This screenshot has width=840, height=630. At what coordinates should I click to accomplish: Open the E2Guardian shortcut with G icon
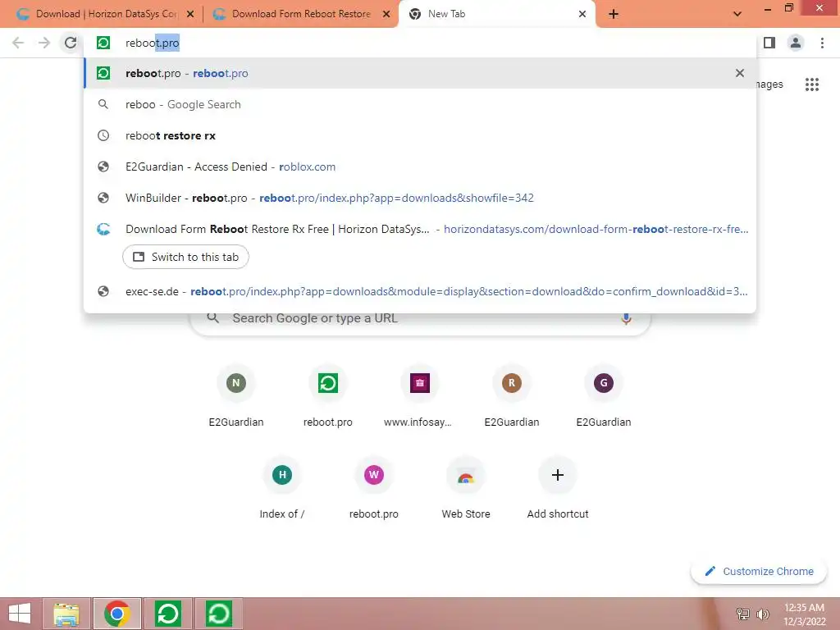coord(603,396)
